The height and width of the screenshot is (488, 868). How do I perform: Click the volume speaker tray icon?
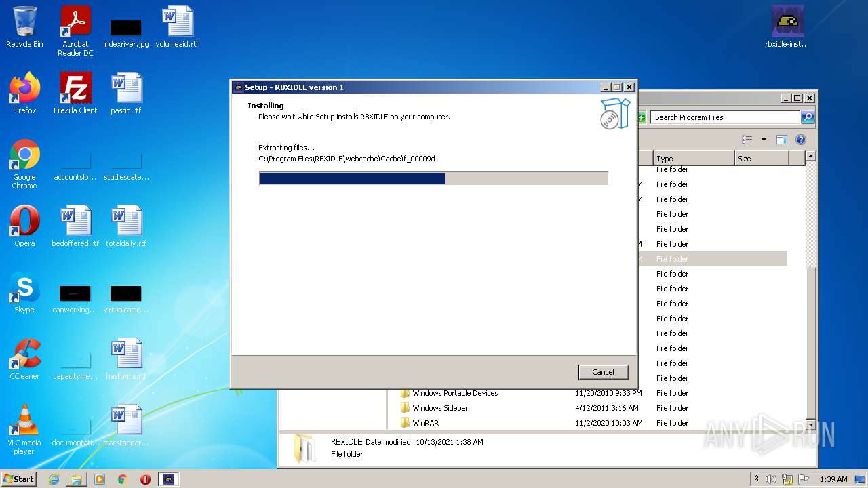[x=771, y=479]
